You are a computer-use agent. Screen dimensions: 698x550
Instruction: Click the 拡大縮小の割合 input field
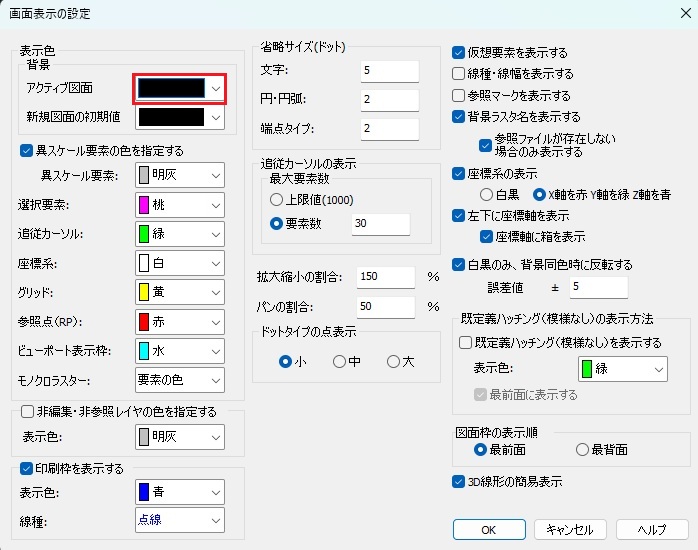pos(385,276)
